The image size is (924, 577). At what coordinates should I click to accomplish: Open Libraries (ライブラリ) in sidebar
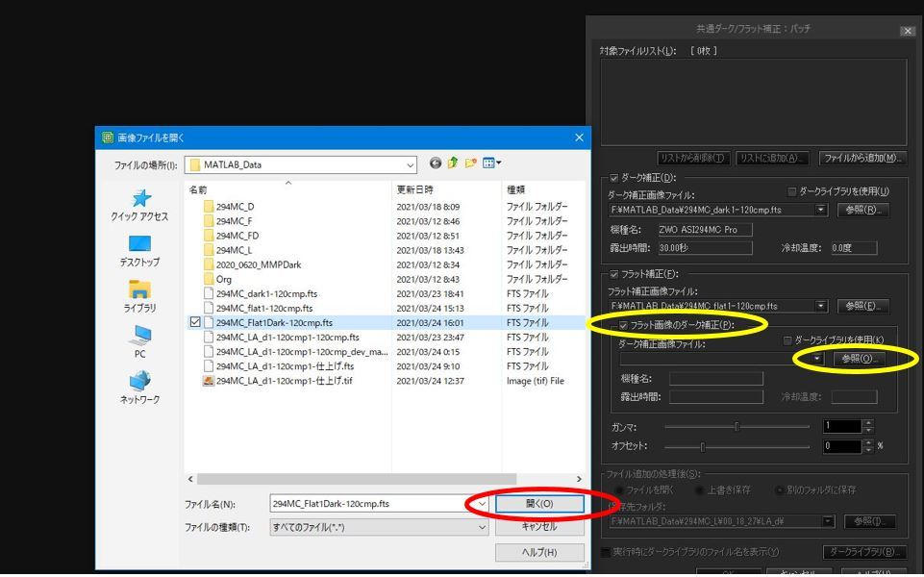(x=139, y=296)
